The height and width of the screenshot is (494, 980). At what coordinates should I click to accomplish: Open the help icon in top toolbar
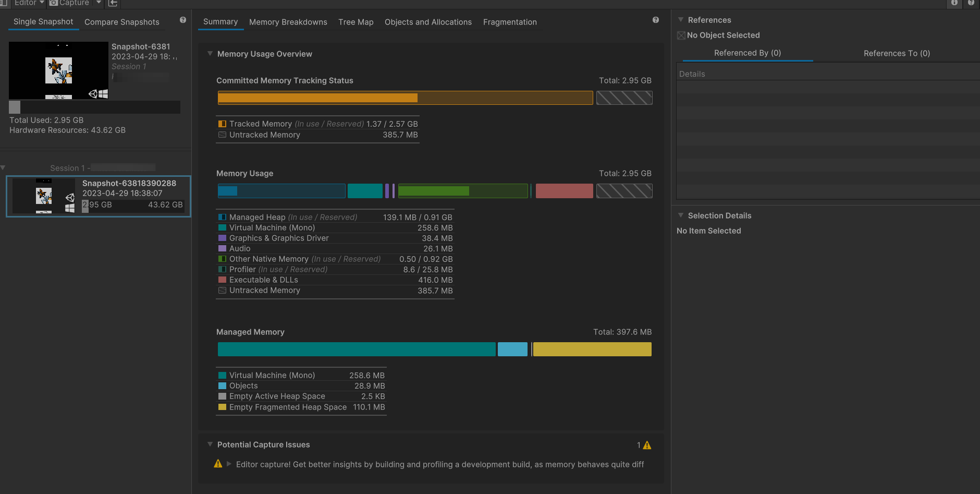point(971,3)
